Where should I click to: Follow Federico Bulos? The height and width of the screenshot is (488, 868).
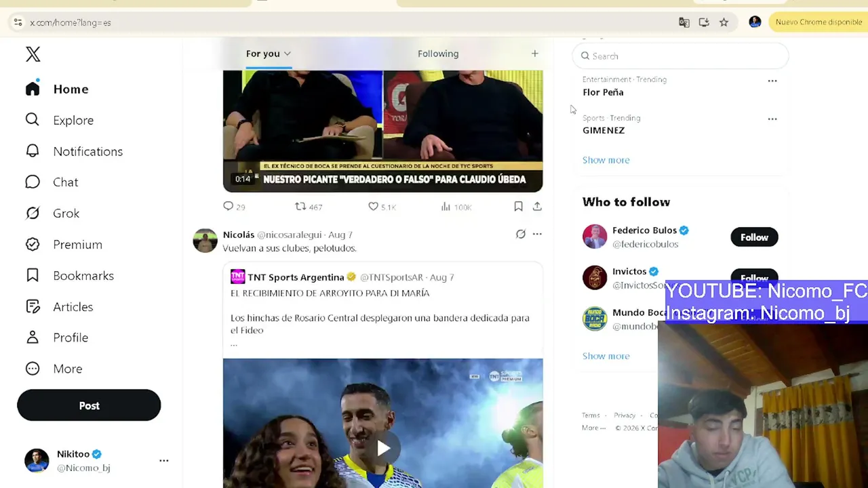[754, 237]
